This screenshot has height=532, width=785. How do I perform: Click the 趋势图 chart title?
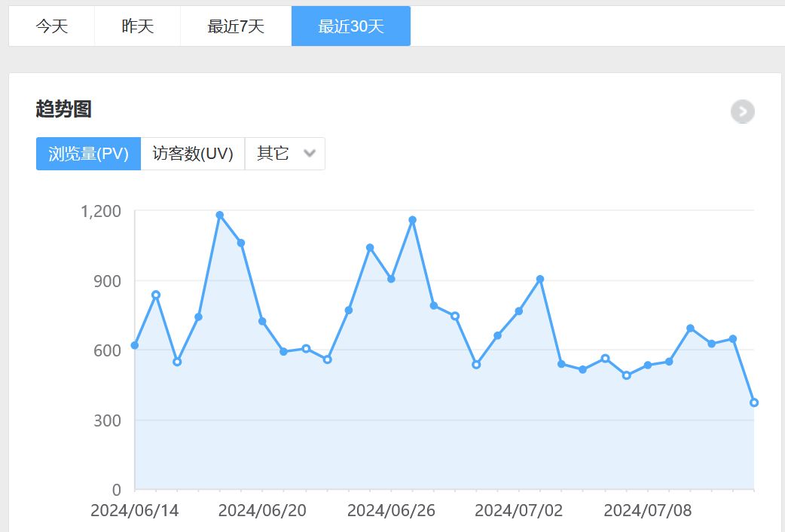point(63,109)
